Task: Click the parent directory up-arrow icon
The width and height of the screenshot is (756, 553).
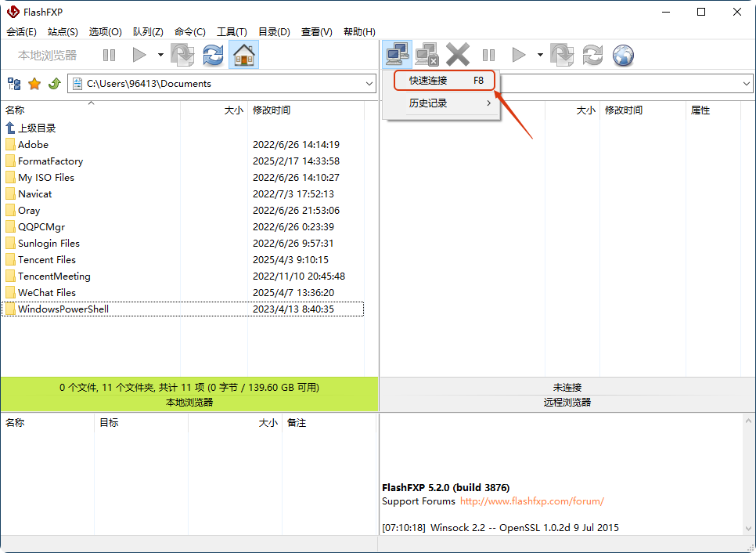Action: [x=10, y=128]
